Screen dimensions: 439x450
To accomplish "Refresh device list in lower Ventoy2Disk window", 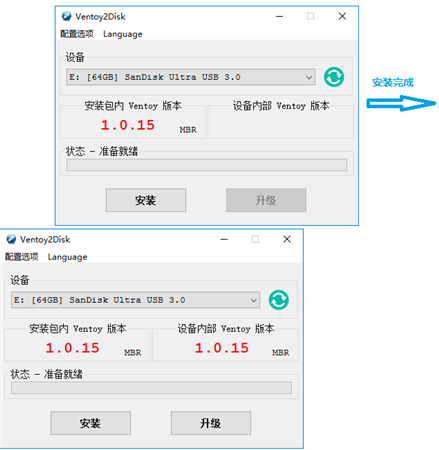I will [279, 300].
